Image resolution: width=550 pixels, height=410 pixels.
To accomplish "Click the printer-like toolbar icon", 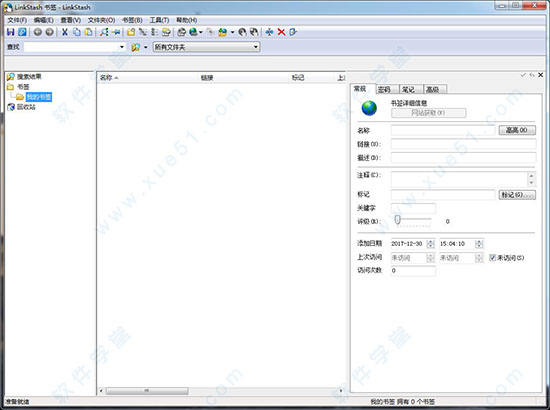I will pos(181,32).
